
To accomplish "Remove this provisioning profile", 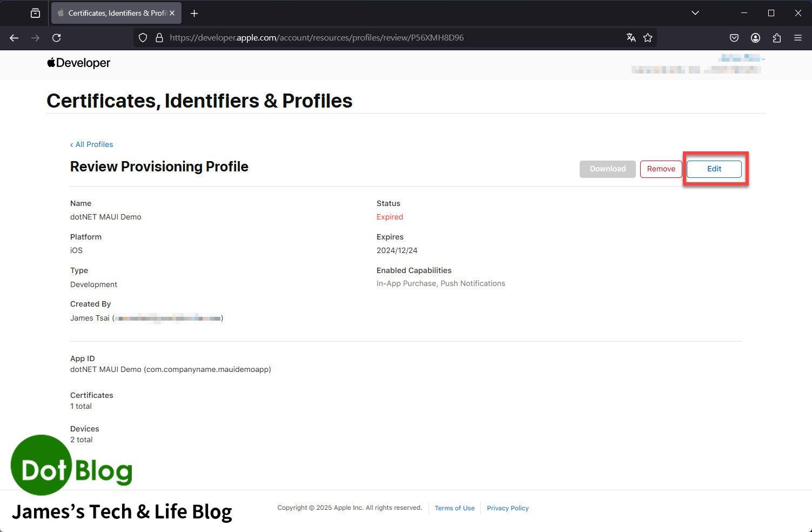I will click(x=661, y=169).
